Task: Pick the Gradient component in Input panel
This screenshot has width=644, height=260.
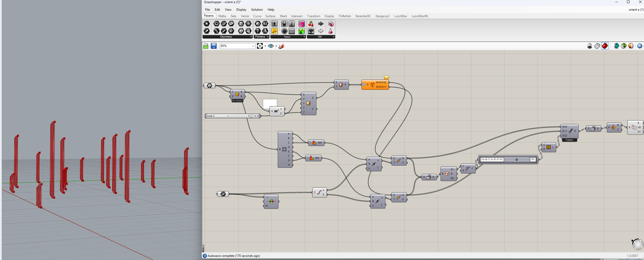Action: (301, 24)
